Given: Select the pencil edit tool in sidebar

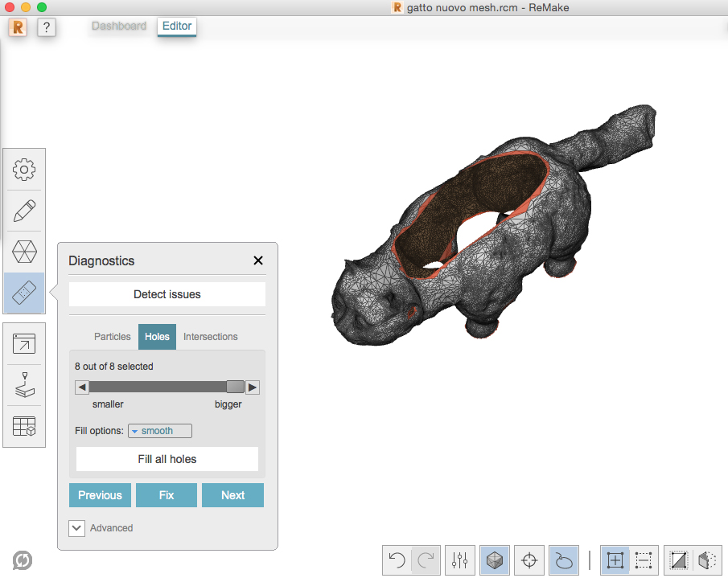Looking at the screenshot, I should 24,211.
